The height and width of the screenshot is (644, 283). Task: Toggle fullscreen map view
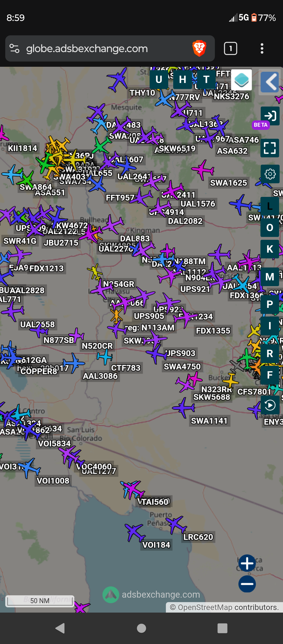click(x=270, y=148)
